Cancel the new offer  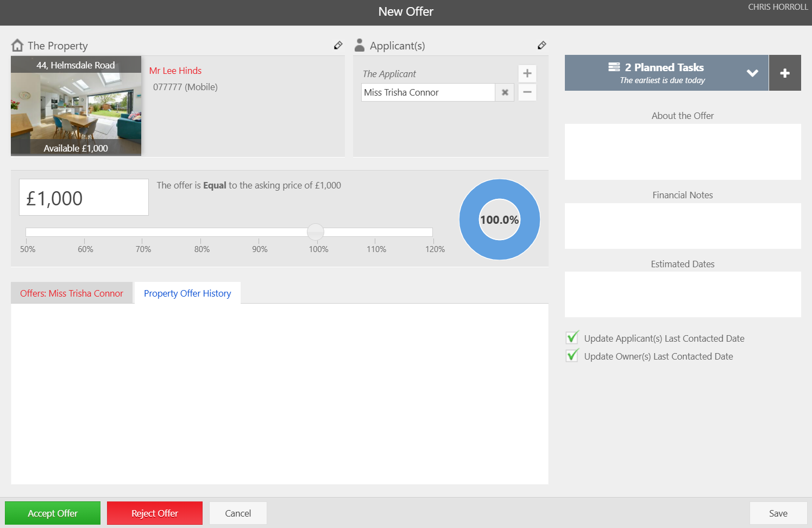pos(238,513)
